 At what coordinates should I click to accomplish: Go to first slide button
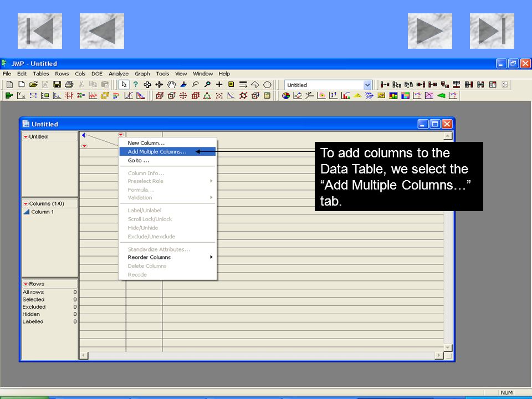click(40, 31)
